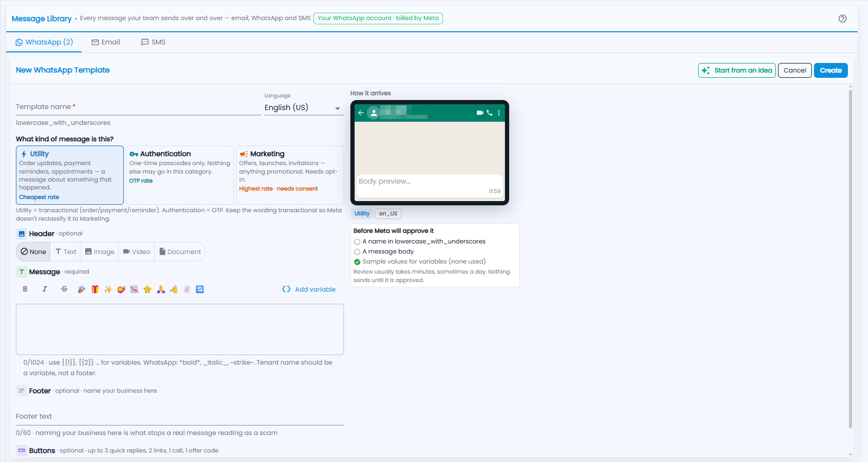Focus the Template name field
The width and height of the screenshot is (868, 462).
138,107
